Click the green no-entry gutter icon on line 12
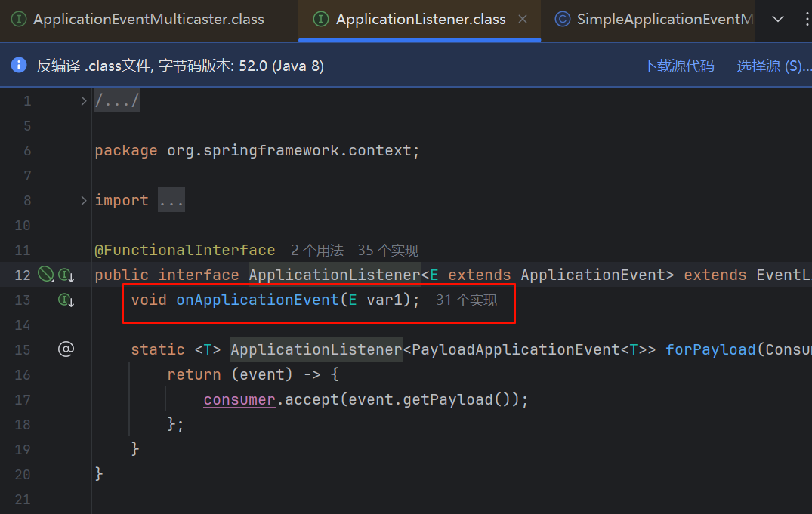812x514 pixels. click(46, 274)
